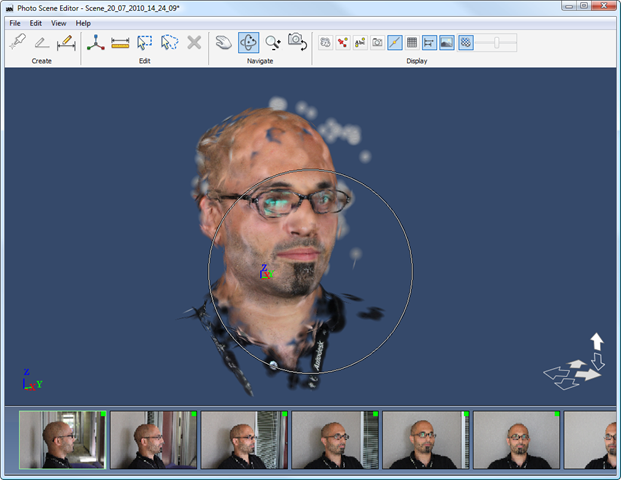Select the Pan hand tool
The image size is (621, 480).
(224, 42)
